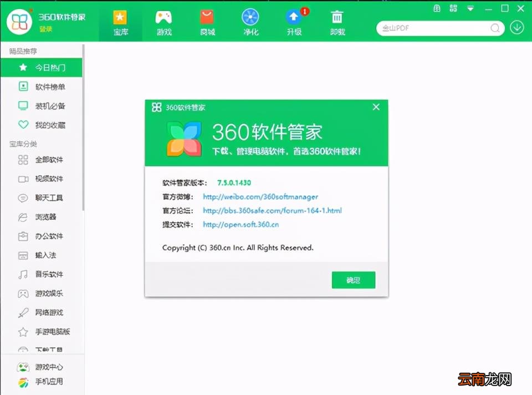532x395 pixels.
Task: Click the magnifier search icon
Action: (x=495, y=28)
